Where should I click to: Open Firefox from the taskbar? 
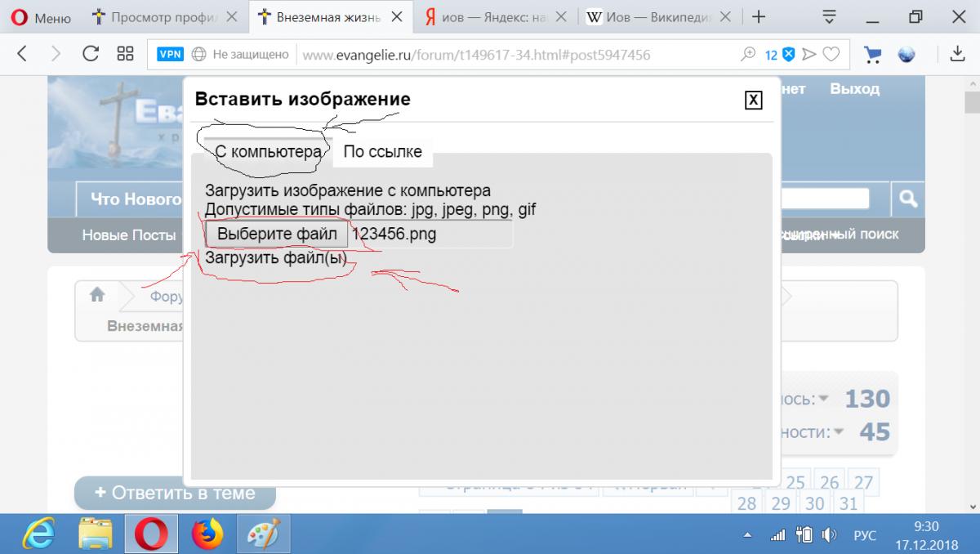point(207,535)
